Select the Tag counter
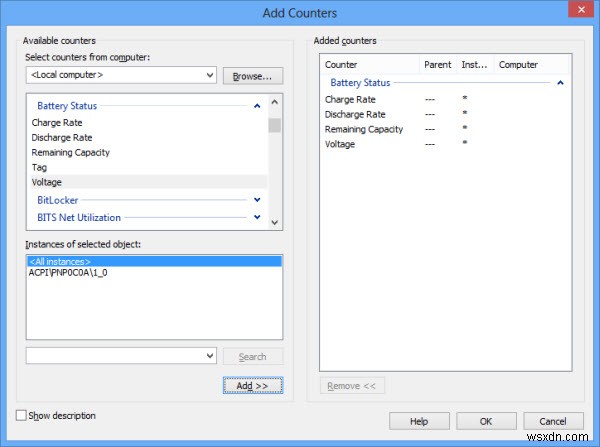600x447 pixels. click(39, 167)
